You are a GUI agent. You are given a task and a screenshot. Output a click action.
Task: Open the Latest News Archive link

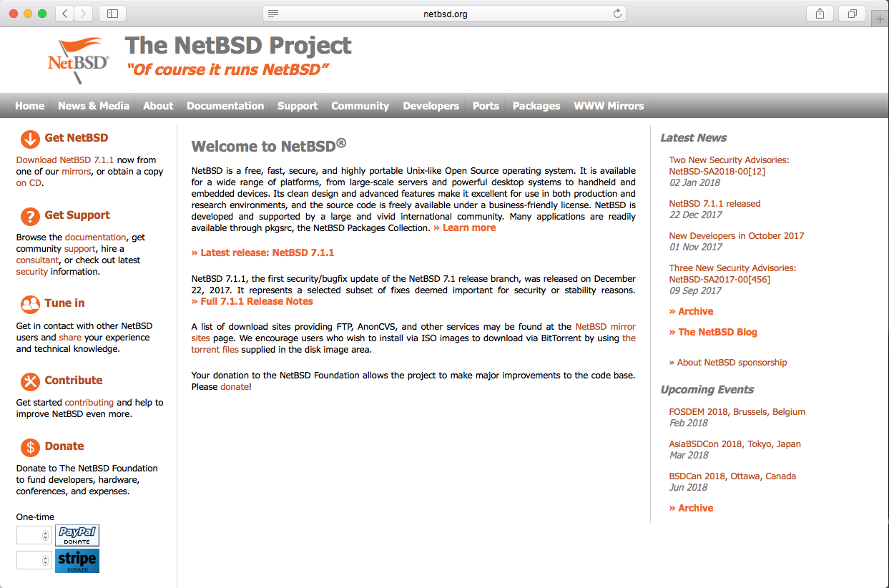[691, 311]
